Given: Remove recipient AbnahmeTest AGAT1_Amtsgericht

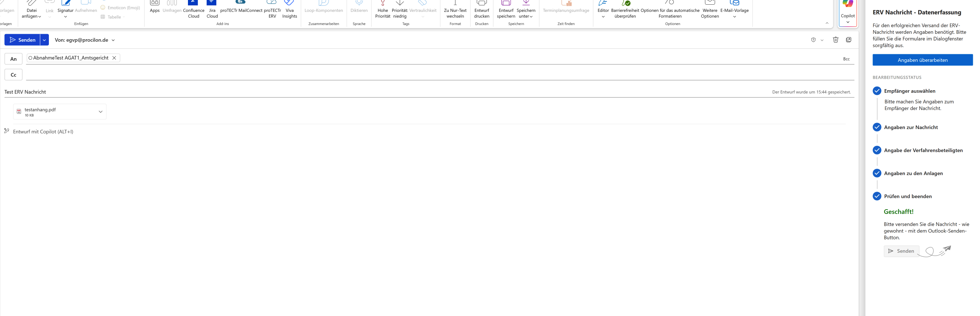Looking at the screenshot, I should [114, 58].
